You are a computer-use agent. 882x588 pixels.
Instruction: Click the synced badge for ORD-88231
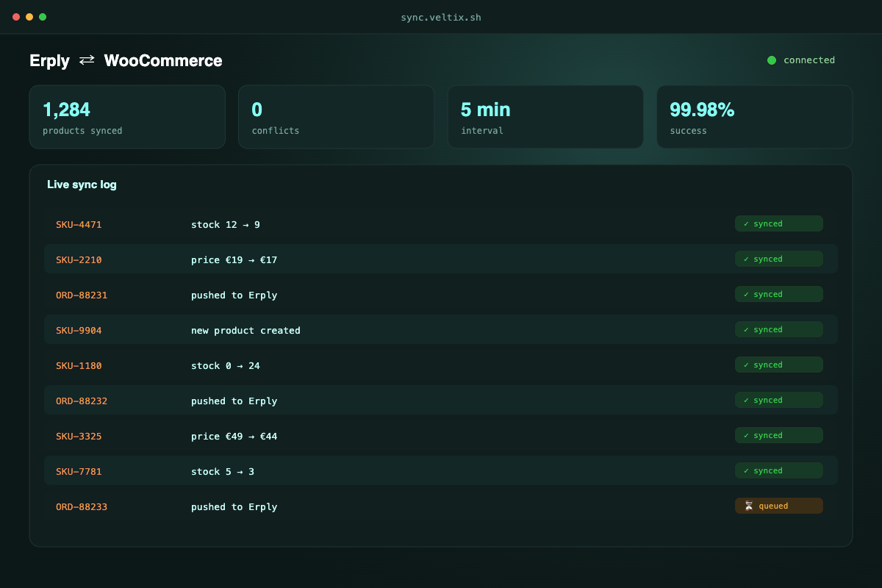tap(779, 294)
